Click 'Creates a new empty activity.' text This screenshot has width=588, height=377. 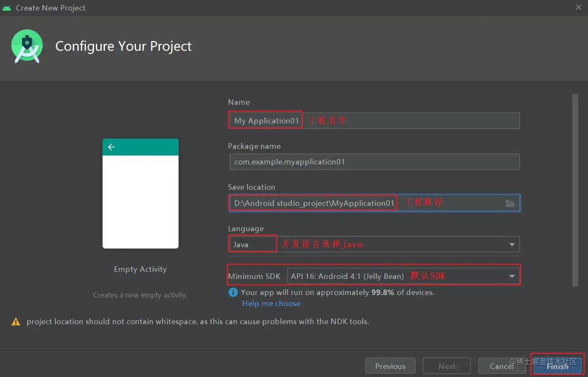(140, 295)
